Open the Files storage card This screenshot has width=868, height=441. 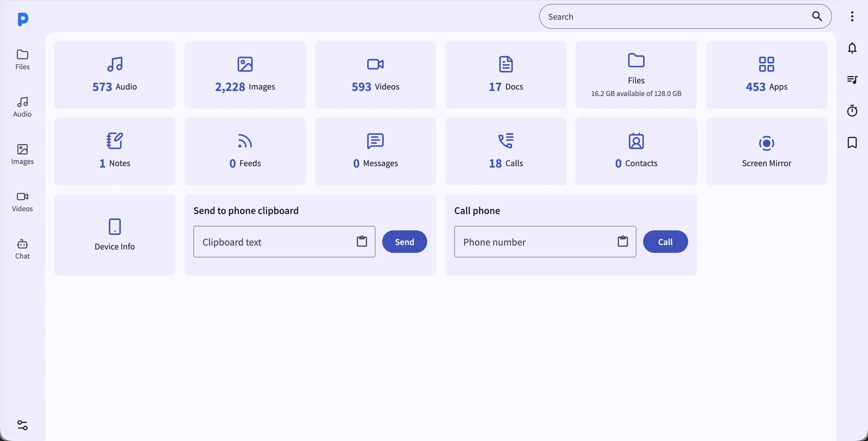(x=636, y=75)
